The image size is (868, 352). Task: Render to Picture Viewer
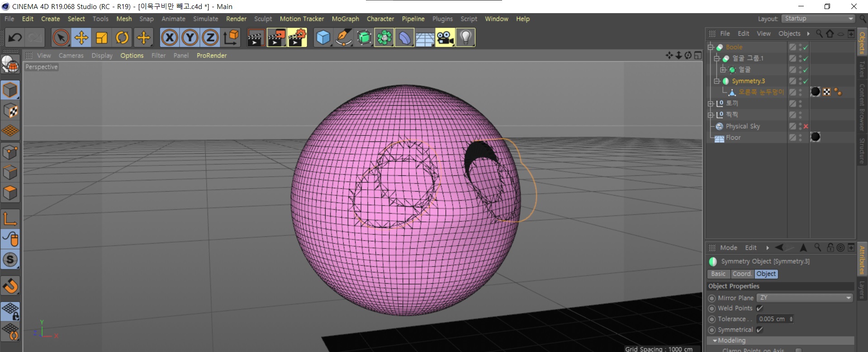276,38
